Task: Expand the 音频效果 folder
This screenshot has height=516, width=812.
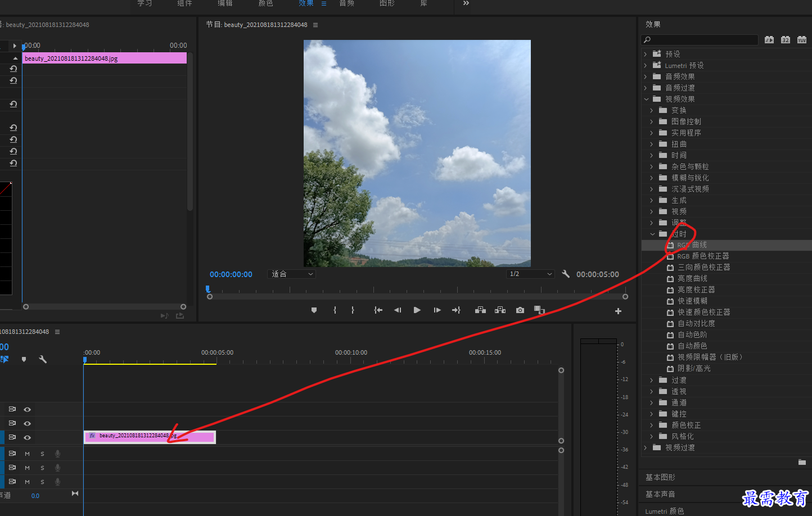Action: pyautogui.click(x=646, y=76)
